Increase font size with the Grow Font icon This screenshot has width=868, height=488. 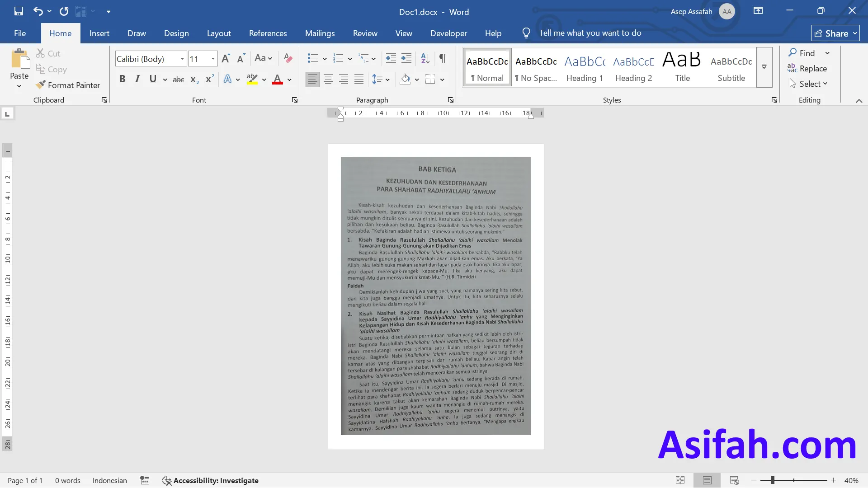pyautogui.click(x=226, y=58)
